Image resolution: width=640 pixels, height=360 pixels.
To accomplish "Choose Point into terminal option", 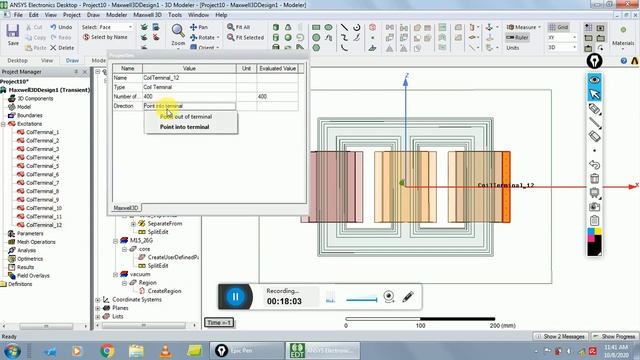I will click(x=184, y=127).
